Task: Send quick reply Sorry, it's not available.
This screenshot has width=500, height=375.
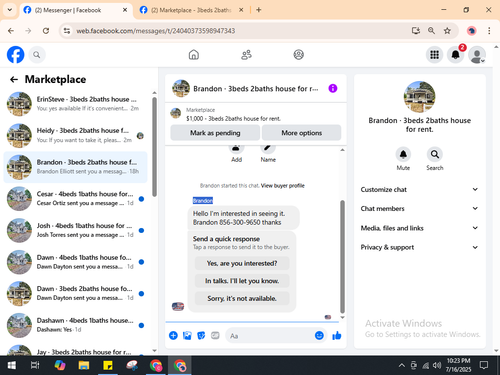Action: tap(242, 298)
